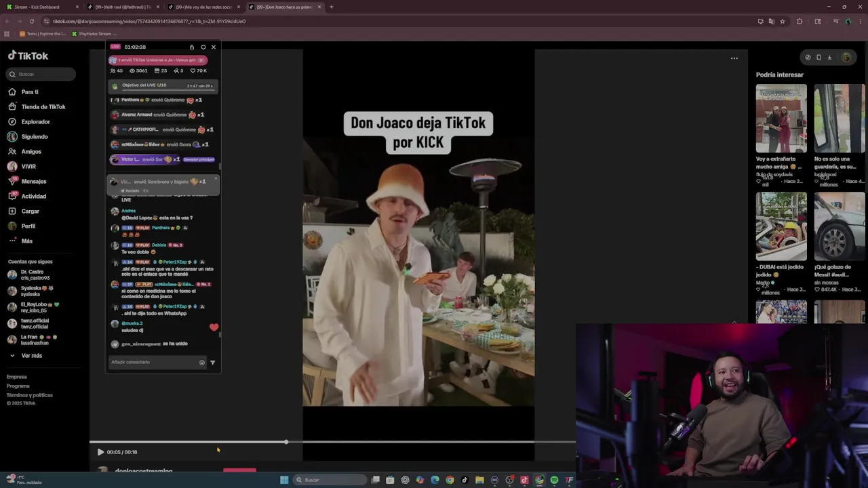The width and height of the screenshot is (868, 488).
Task: Open the emoji picker in comment box
Action: click(201, 363)
